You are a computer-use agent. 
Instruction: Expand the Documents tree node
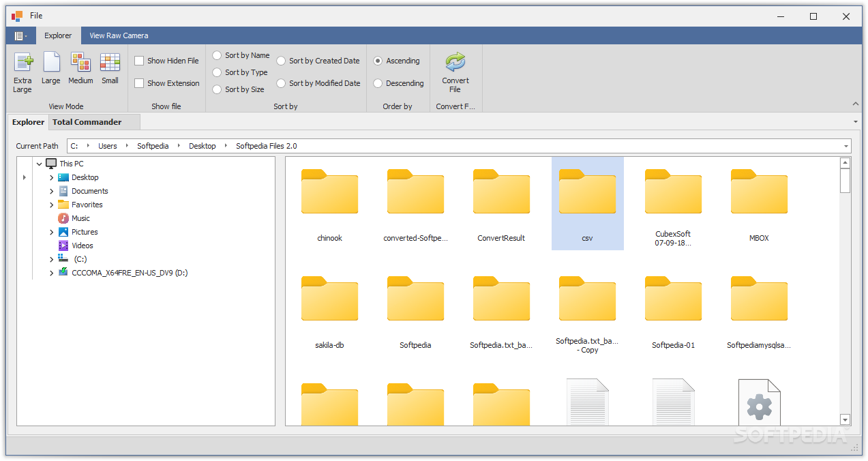[x=51, y=191]
